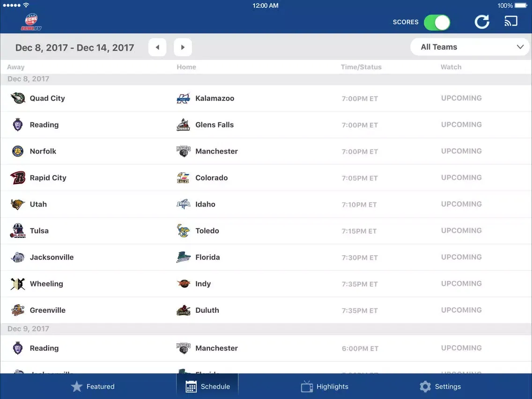
Task: Tap the Jacksonville team logo on Dec 8
Action: point(18,257)
